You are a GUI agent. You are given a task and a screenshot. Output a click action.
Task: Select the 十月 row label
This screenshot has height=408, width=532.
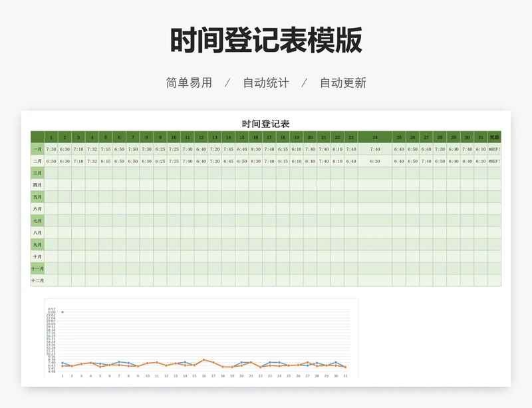37,256
